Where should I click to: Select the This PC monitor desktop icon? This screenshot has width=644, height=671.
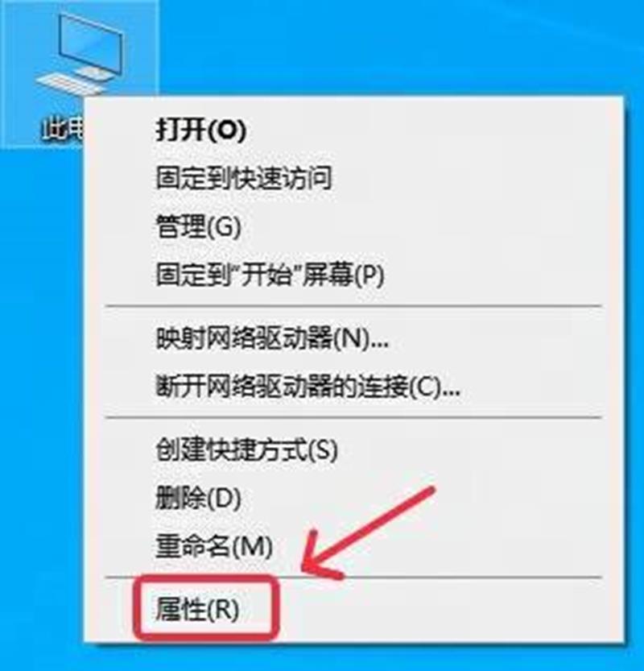pyautogui.click(x=80, y=53)
